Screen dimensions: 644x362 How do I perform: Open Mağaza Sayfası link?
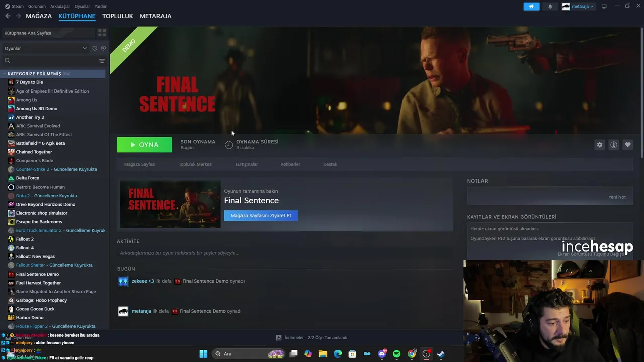coord(140,164)
